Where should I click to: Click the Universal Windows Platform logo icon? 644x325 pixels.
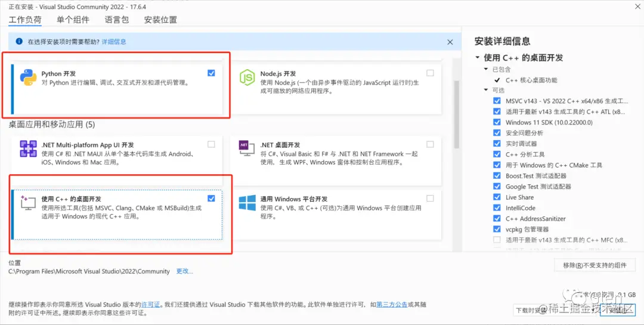(x=247, y=203)
